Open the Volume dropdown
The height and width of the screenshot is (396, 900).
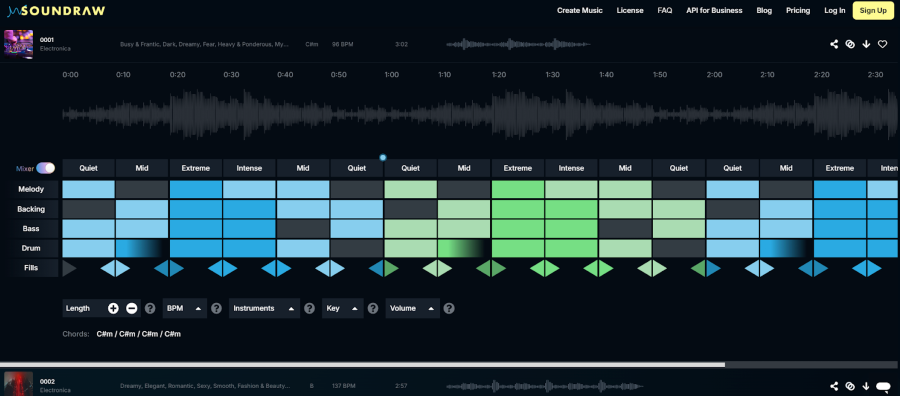pyautogui.click(x=413, y=309)
